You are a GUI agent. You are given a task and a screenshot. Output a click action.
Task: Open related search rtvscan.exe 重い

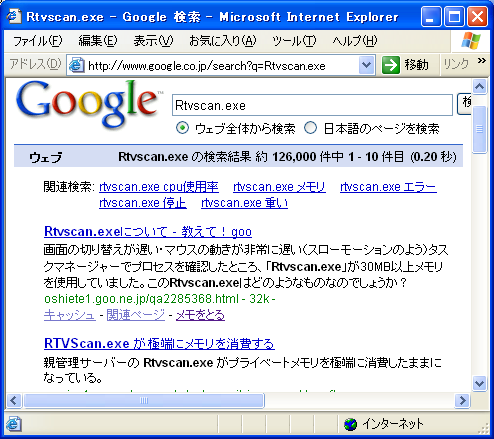244,202
